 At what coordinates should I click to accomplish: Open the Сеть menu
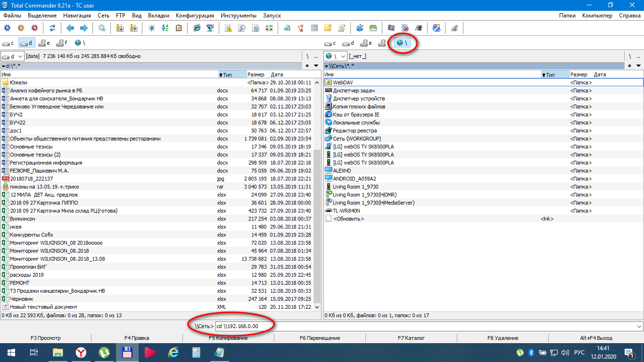(x=104, y=16)
